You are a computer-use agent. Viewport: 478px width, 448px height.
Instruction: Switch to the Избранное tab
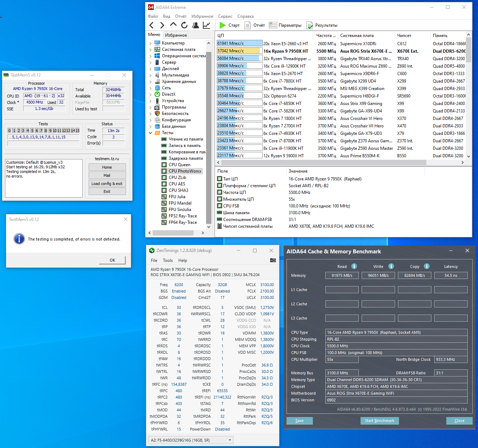pyautogui.click(x=176, y=35)
